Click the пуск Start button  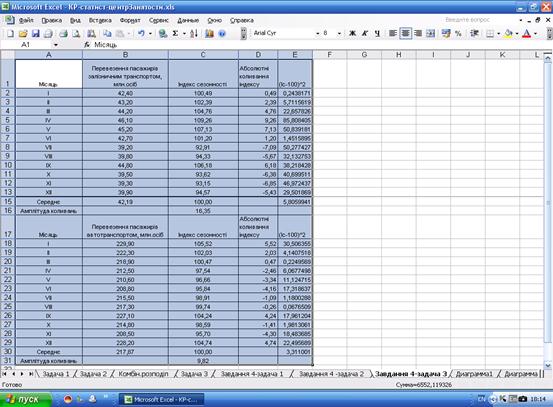25,399
